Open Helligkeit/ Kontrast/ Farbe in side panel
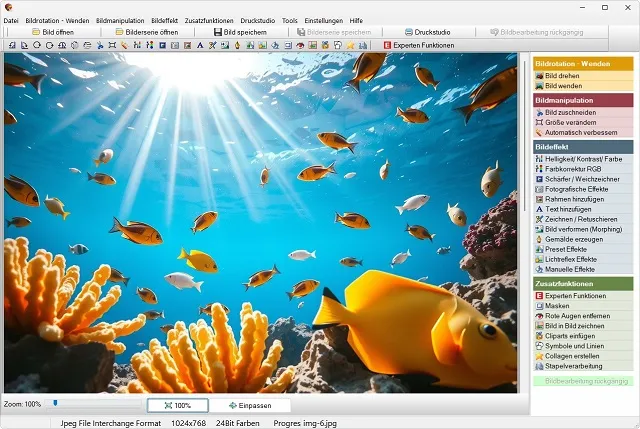The width and height of the screenshot is (640, 429). point(583,159)
